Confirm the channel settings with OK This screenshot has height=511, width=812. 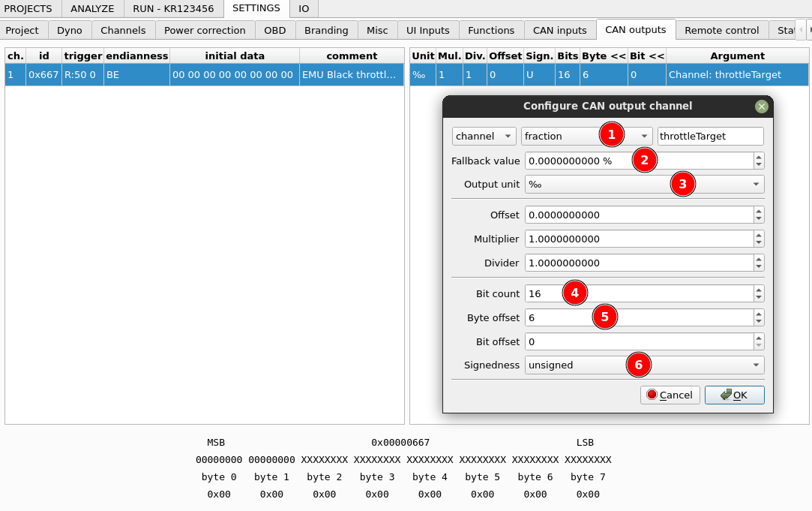coord(734,395)
